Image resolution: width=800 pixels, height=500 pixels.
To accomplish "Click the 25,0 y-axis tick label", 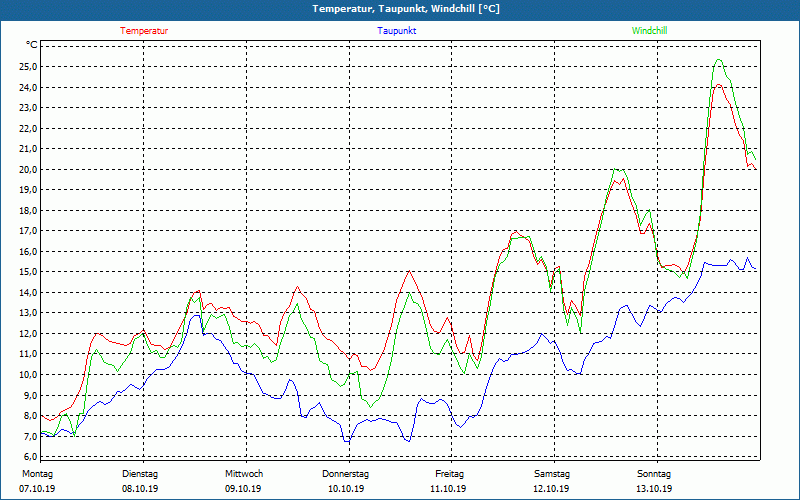I will pos(28,67).
